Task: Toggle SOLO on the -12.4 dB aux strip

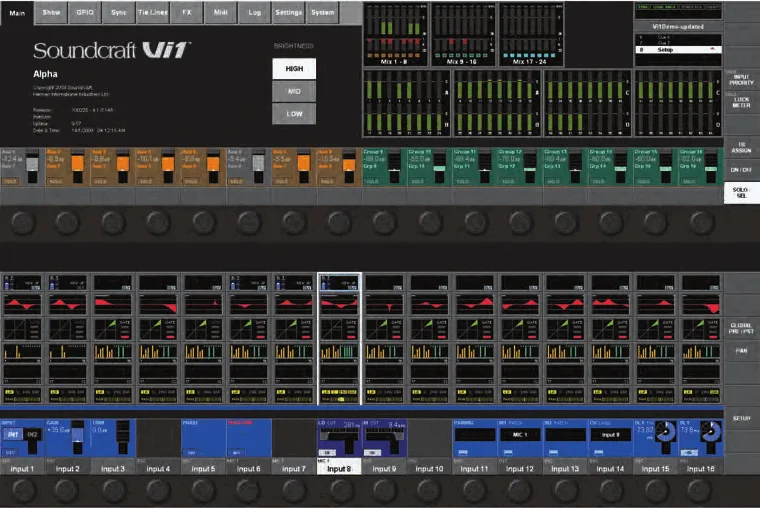Action: click(11, 181)
